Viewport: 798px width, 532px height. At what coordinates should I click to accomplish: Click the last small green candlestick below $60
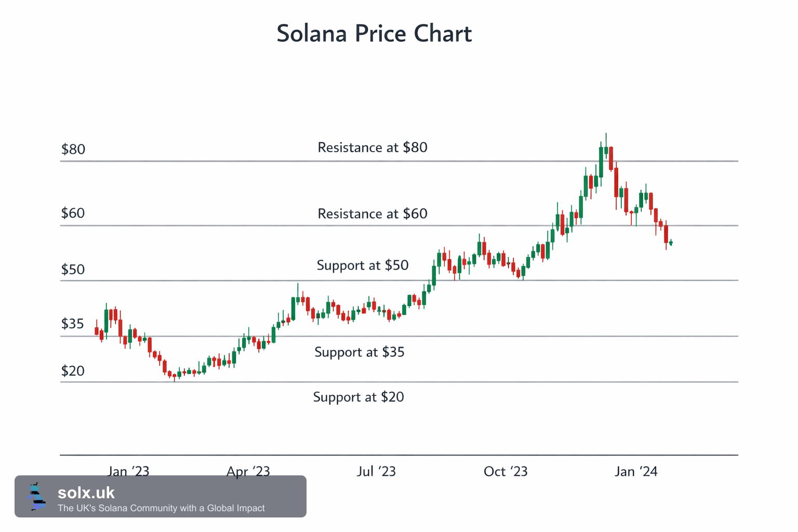tap(671, 243)
